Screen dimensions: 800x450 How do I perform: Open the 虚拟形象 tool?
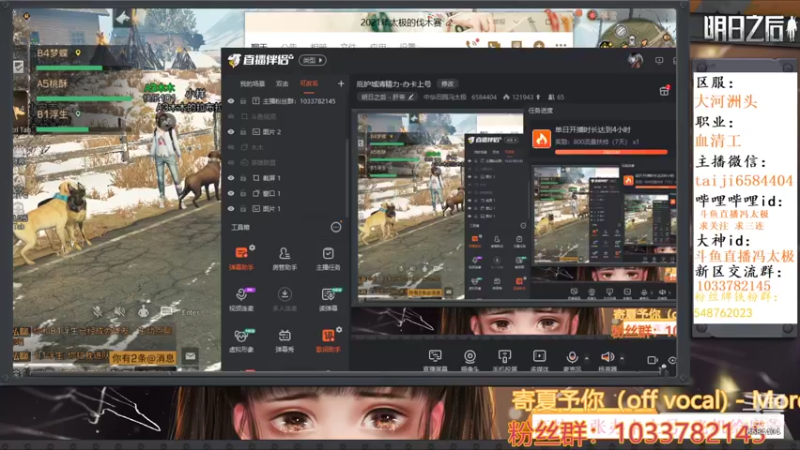241,340
